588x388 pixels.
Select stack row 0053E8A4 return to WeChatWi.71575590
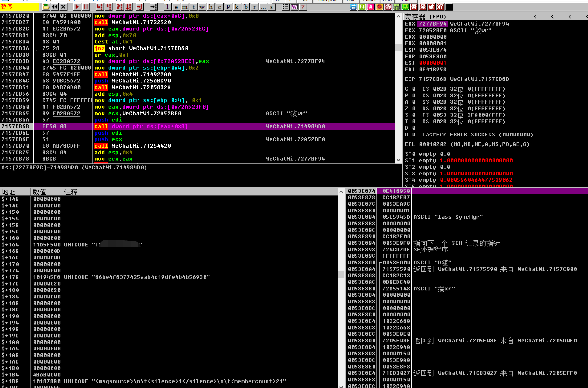[x=467, y=269]
